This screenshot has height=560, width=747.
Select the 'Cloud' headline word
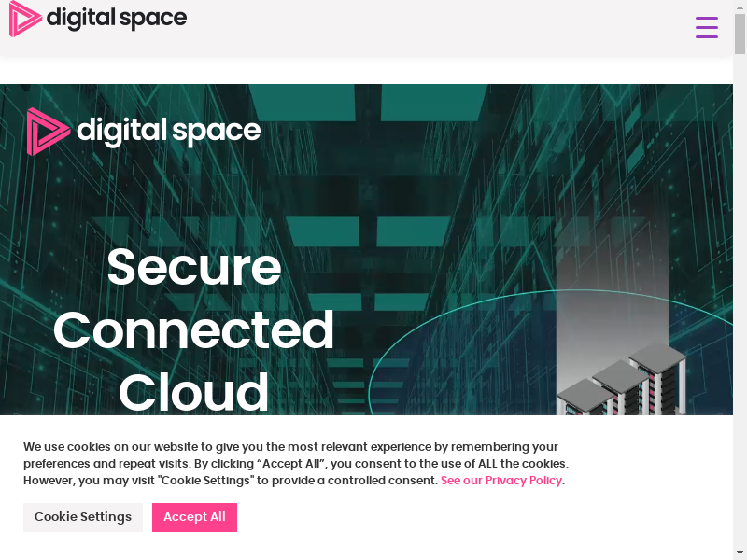[193, 391]
